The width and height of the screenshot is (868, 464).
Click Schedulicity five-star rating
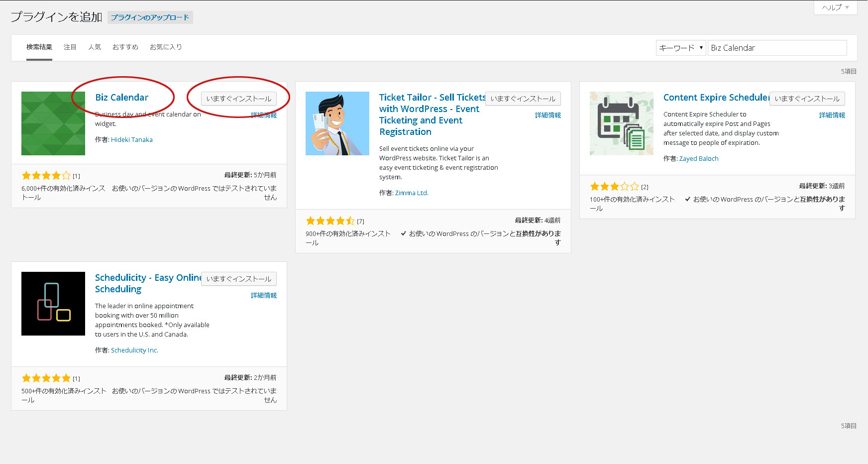tap(46, 378)
